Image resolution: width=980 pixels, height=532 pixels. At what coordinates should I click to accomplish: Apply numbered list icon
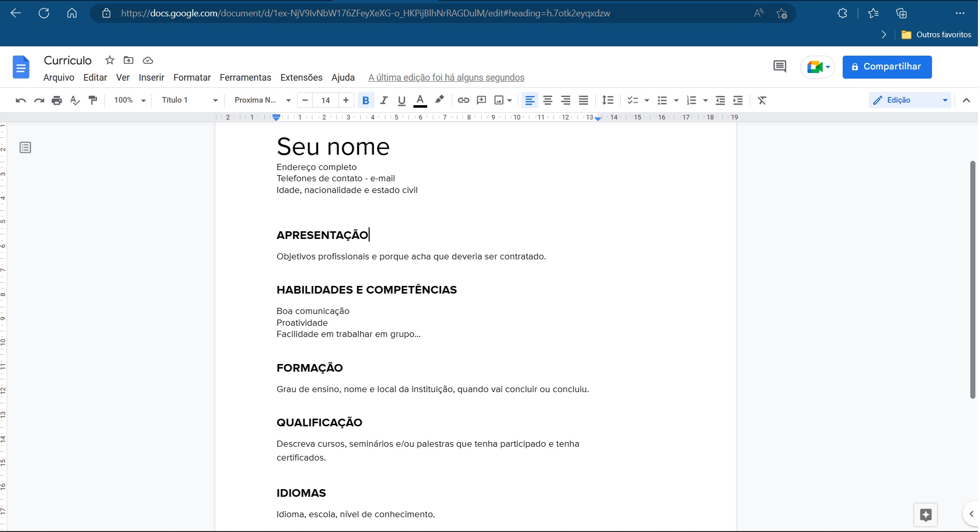(x=692, y=101)
